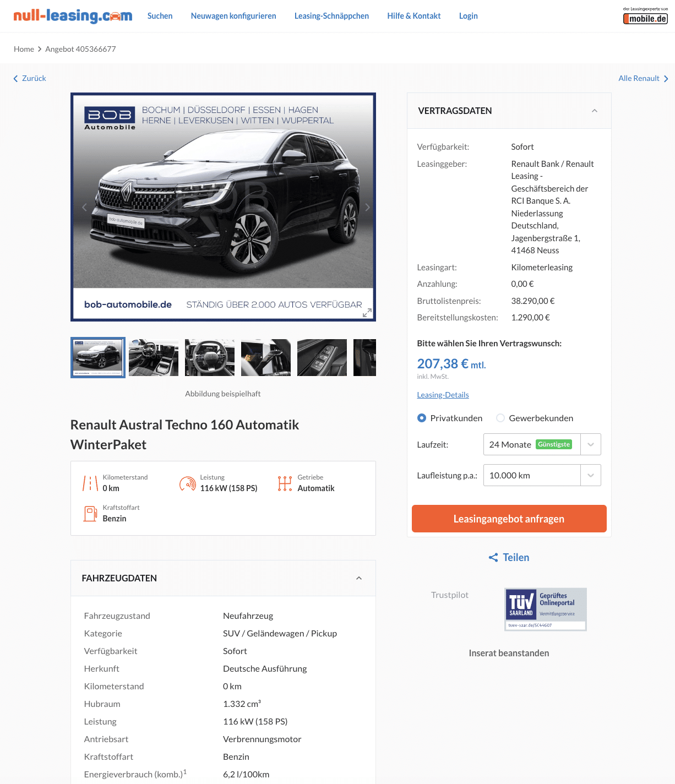Select the steering wheel interior thumbnail

210,357
